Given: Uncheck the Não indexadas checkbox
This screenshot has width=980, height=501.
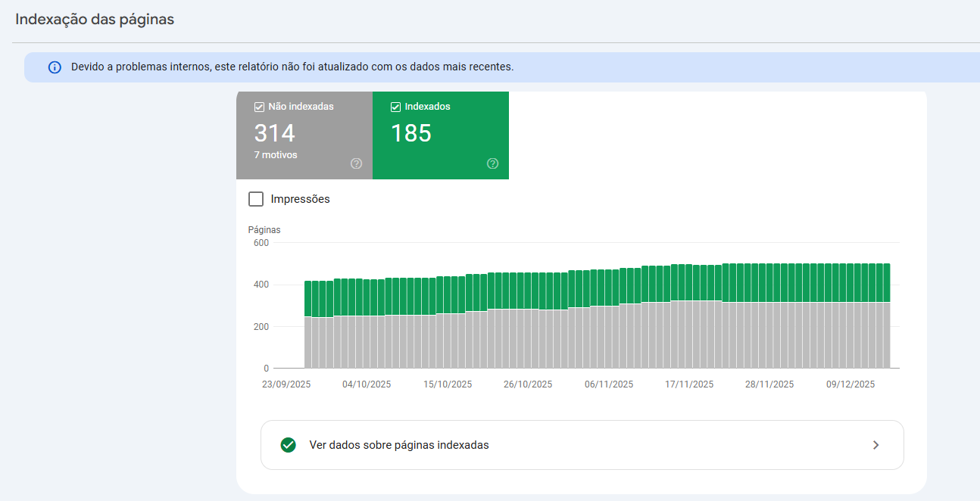Looking at the screenshot, I should coord(259,107).
